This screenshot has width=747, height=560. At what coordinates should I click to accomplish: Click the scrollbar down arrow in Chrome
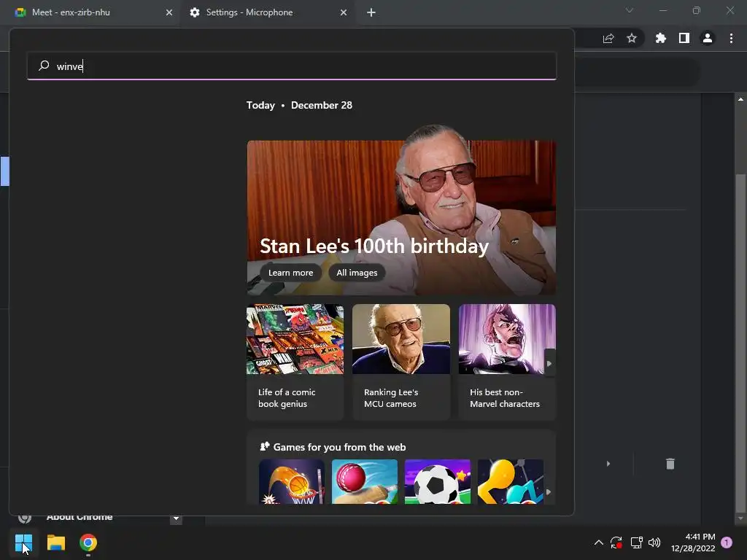pyautogui.click(x=740, y=518)
